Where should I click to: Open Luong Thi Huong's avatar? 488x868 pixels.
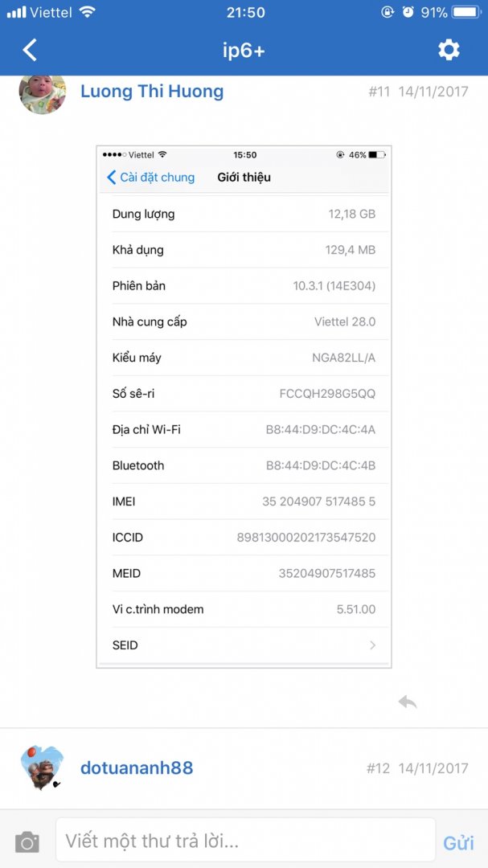pos(42,92)
